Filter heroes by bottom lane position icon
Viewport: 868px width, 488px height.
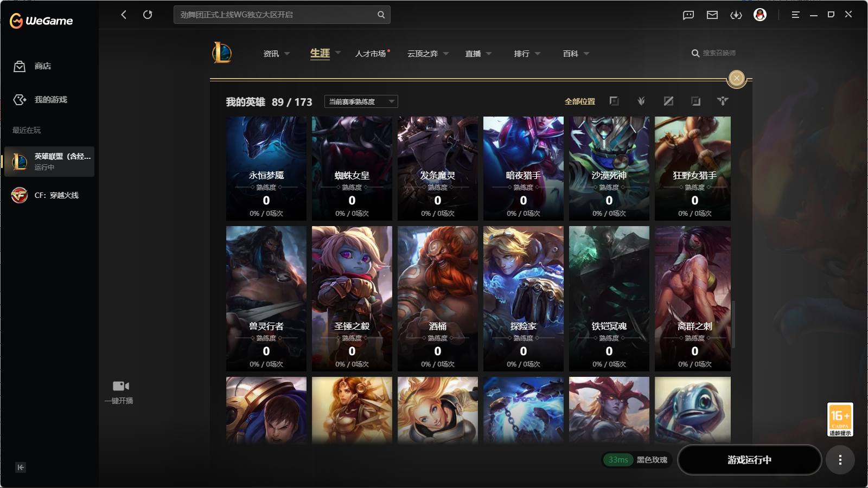tap(695, 101)
